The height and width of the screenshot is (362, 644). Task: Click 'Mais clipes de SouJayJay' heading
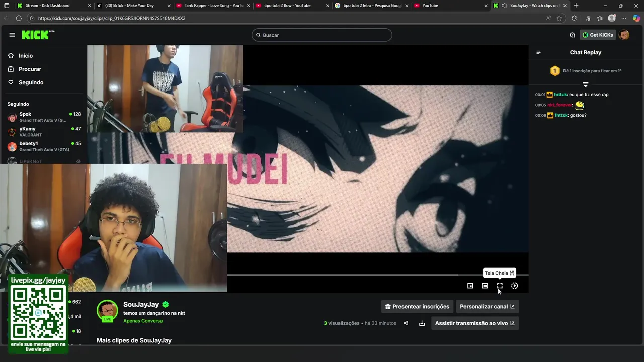pos(134,340)
